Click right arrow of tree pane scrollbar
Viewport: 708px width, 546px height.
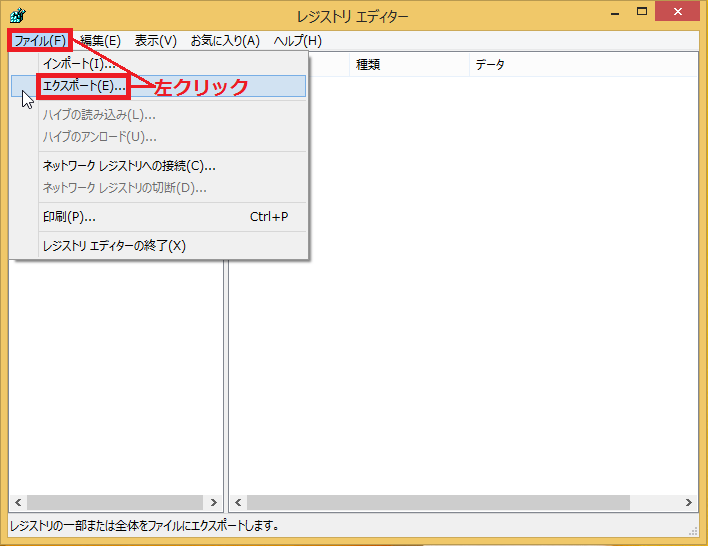[213, 502]
